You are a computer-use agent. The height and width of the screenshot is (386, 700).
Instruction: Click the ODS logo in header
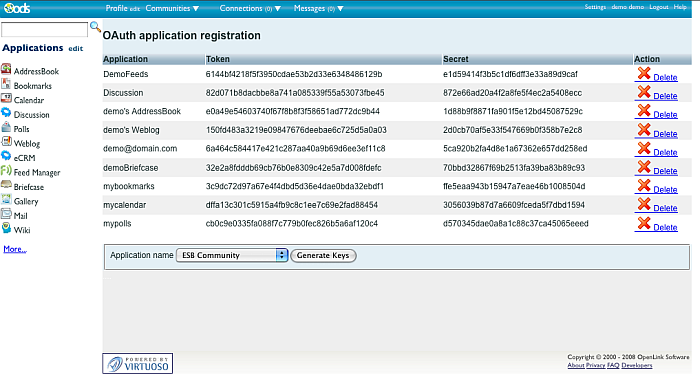[x=17, y=8]
